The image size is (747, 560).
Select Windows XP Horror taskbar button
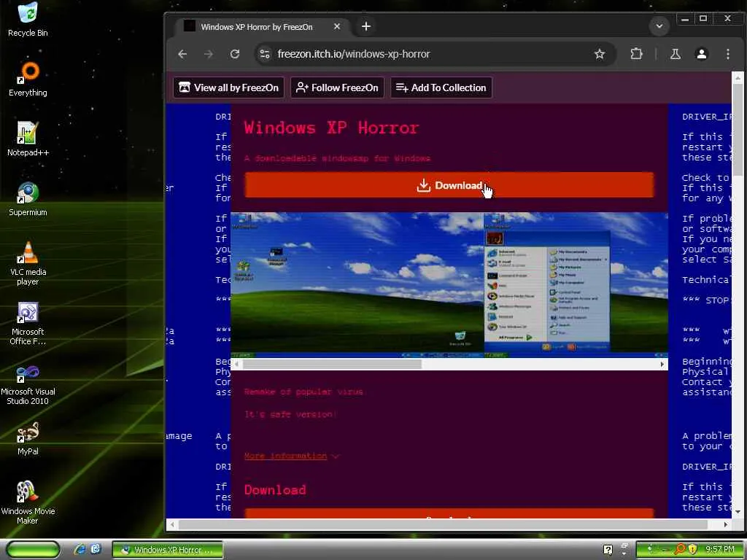pyautogui.click(x=168, y=550)
